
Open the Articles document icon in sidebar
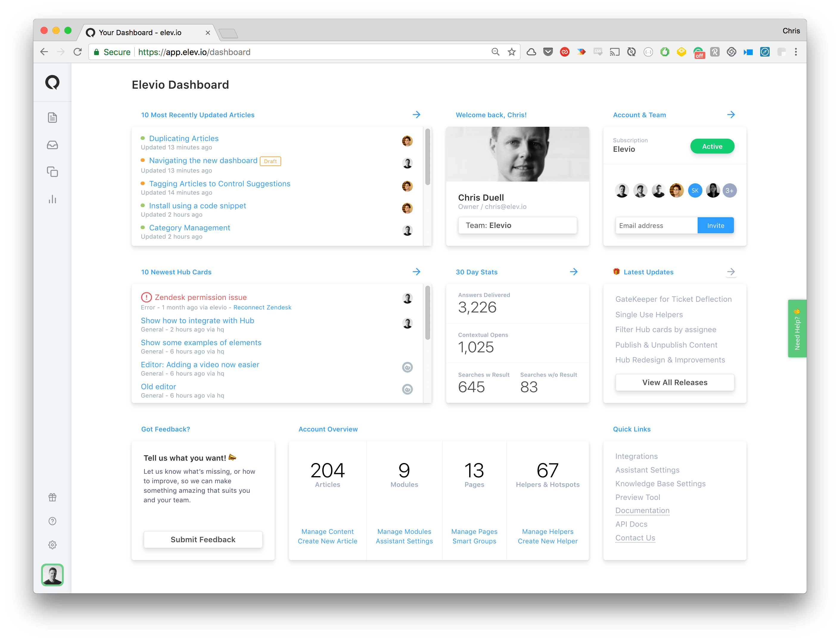(x=52, y=118)
